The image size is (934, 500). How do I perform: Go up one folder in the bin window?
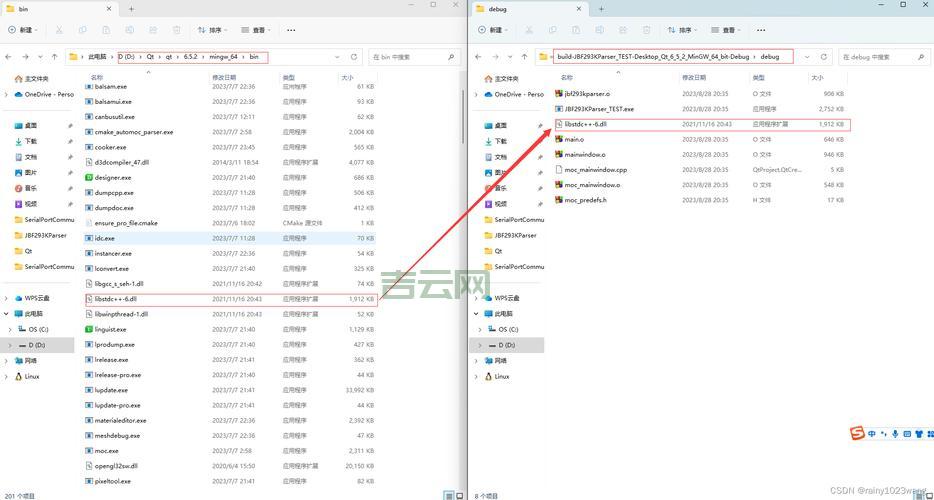[x=55, y=57]
